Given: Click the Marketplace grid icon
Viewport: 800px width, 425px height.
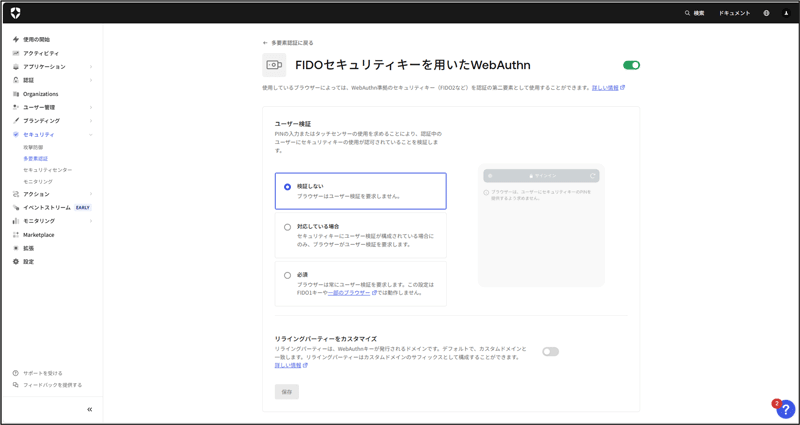Looking at the screenshot, I should tap(16, 235).
